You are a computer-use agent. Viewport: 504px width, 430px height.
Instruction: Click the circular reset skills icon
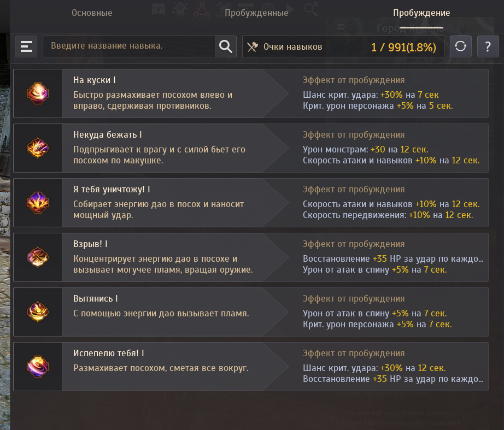pyautogui.click(x=460, y=46)
